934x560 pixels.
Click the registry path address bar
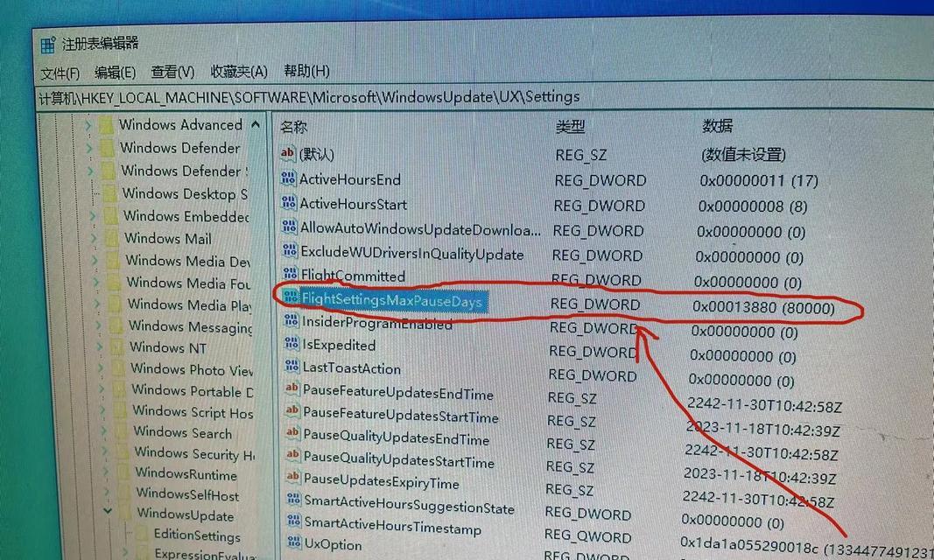coord(485,96)
